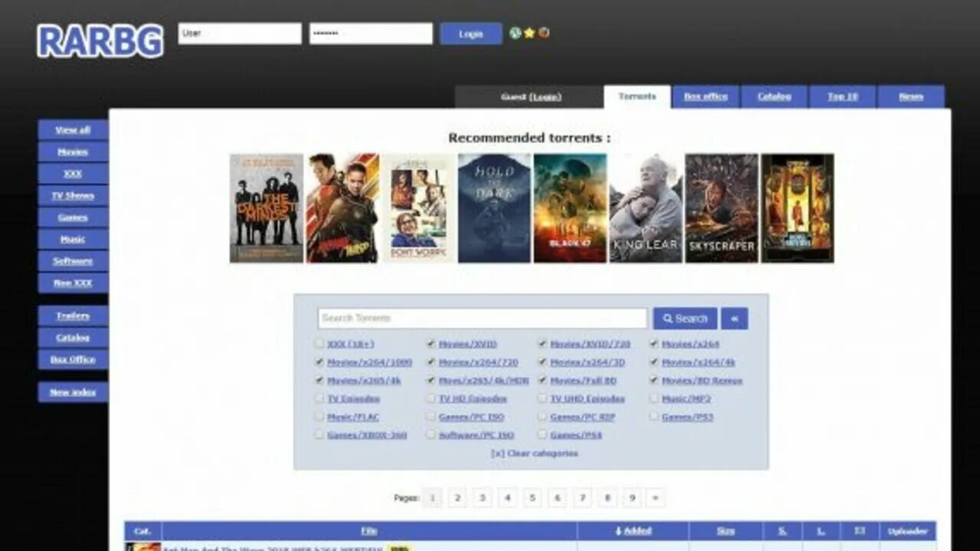Open View all in sidebar
The width and height of the screenshot is (980, 551).
[x=73, y=130]
